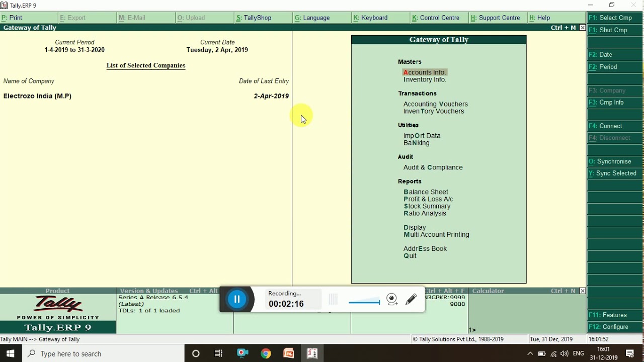
Task: Switch input language via ENG indicator
Action: click(x=579, y=354)
